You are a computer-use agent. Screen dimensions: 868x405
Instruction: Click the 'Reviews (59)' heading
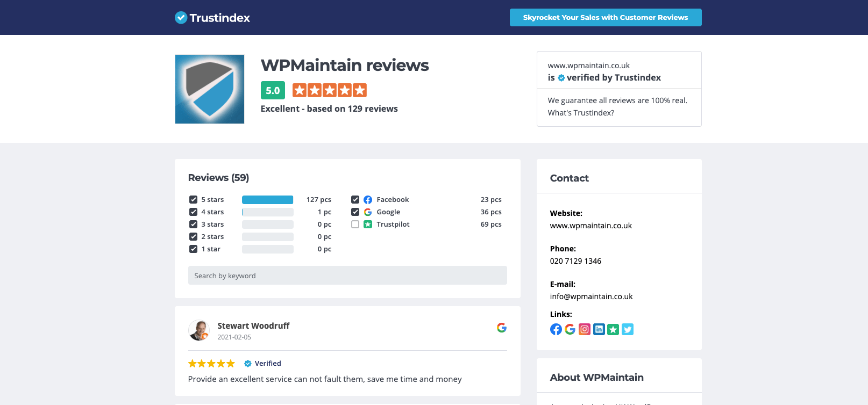click(218, 178)
